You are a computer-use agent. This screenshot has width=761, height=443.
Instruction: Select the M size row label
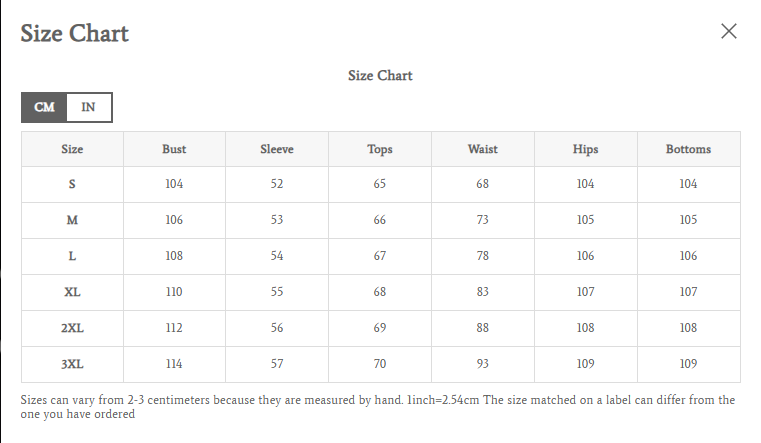pos(72,220)
